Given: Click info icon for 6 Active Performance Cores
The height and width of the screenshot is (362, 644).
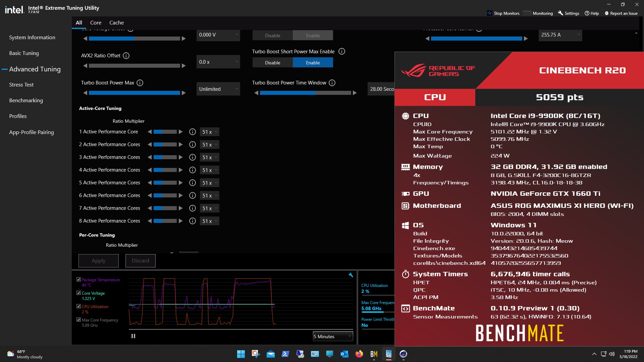Looking at the screenshot, I should [193, 195].
